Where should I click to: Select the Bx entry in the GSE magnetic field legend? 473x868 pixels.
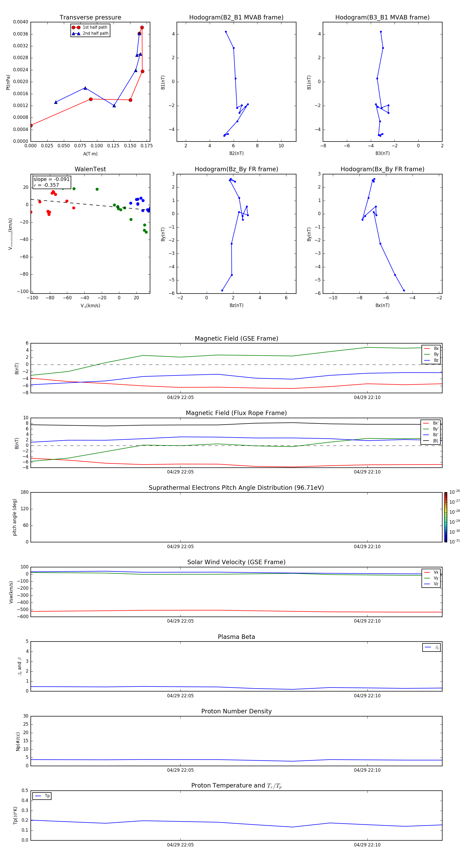coord(431,349)
